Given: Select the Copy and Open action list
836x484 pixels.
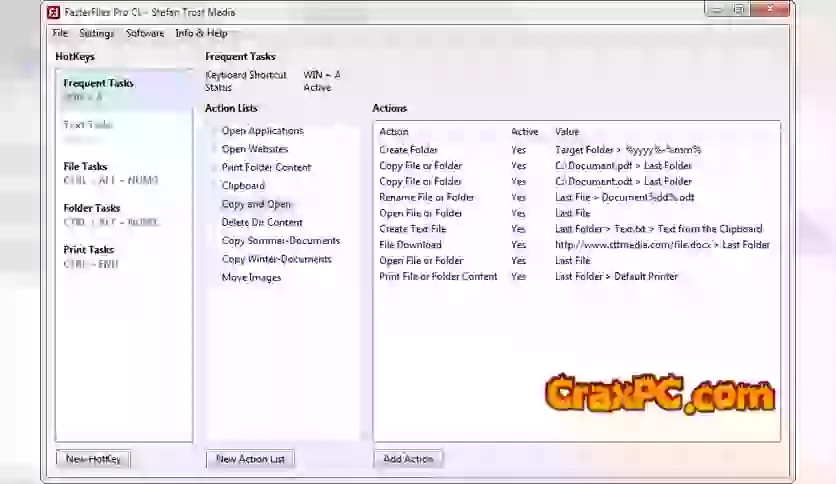Looking at the screenshot, I should (256, 204).
